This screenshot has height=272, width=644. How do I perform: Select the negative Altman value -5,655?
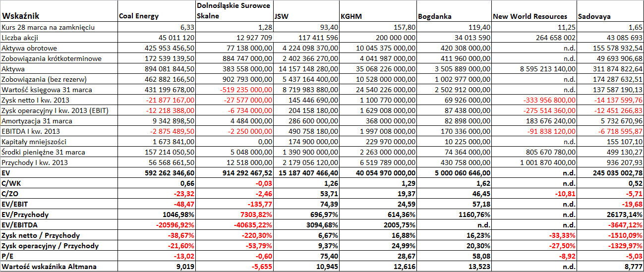pos(261,267)
